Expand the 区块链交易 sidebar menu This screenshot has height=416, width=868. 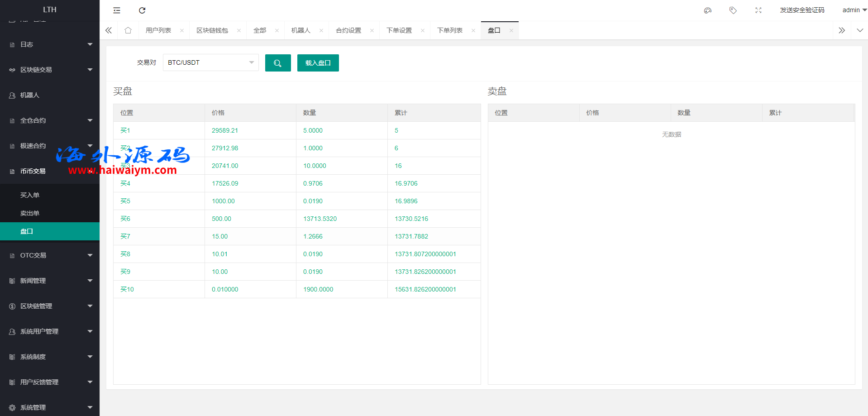(50, 70)
